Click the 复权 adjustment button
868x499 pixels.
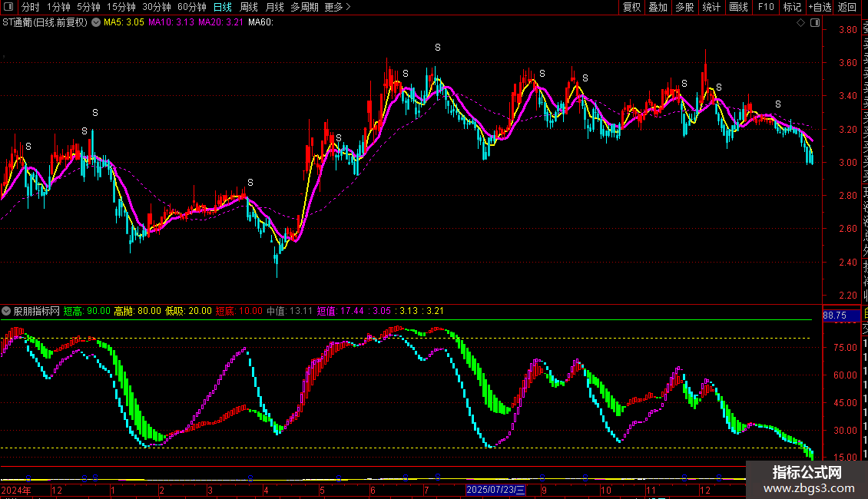pos(631,8)
